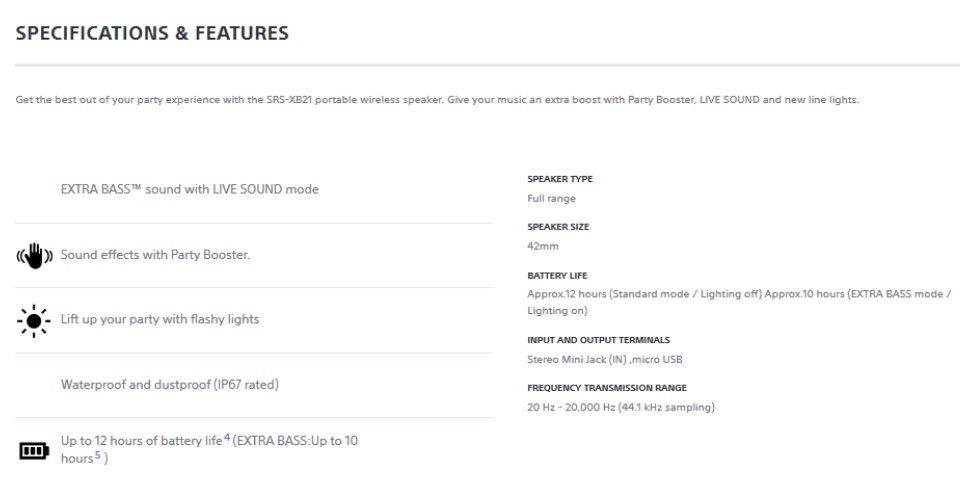Click the BATTERY LIFE spec label

tap(557, 276)
